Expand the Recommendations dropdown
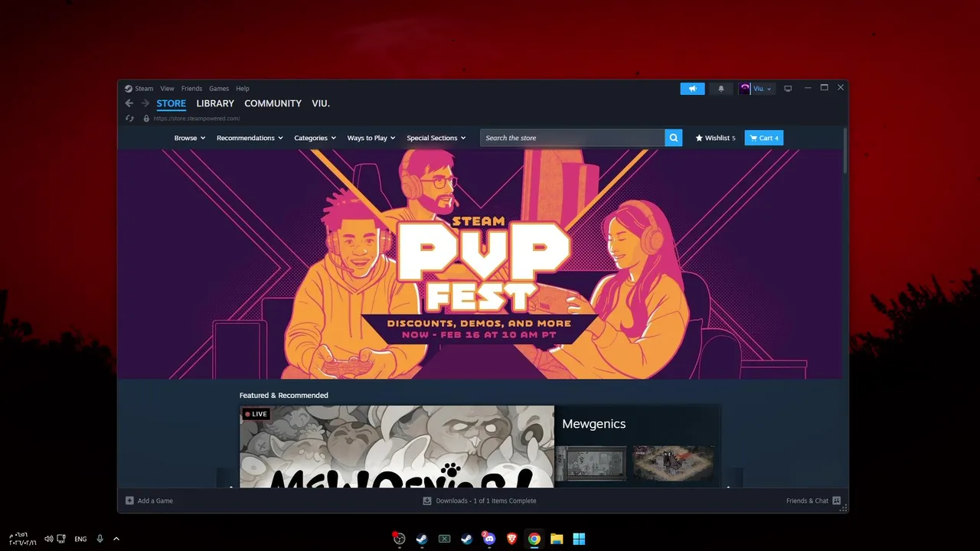The width and height of the screenshot is (980, 551). tap(250, 138)
